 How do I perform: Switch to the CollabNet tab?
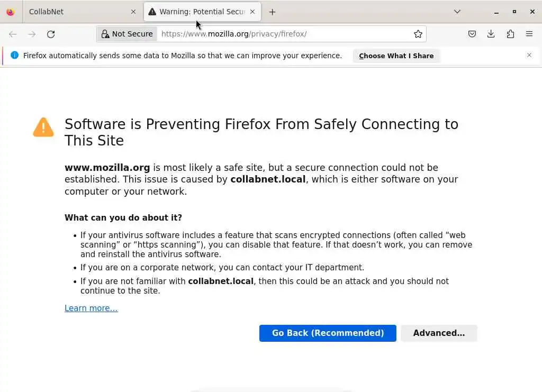tap(74, 12)
